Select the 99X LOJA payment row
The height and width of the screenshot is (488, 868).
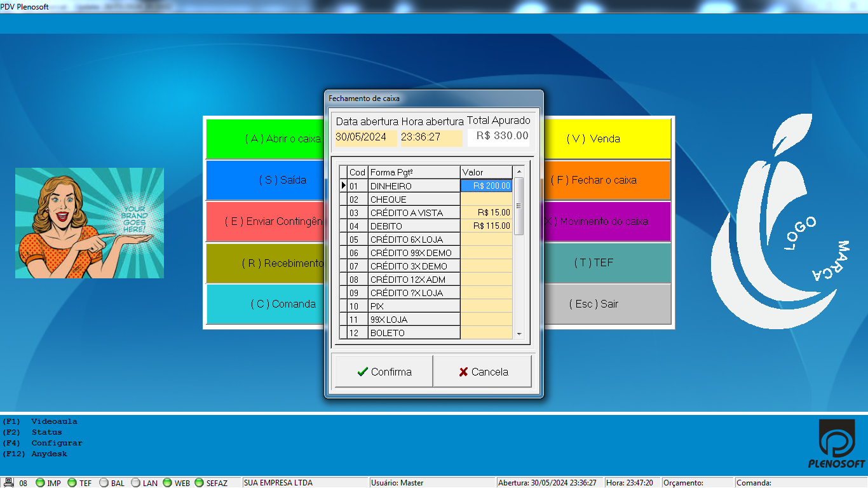[x=426, y=320]
